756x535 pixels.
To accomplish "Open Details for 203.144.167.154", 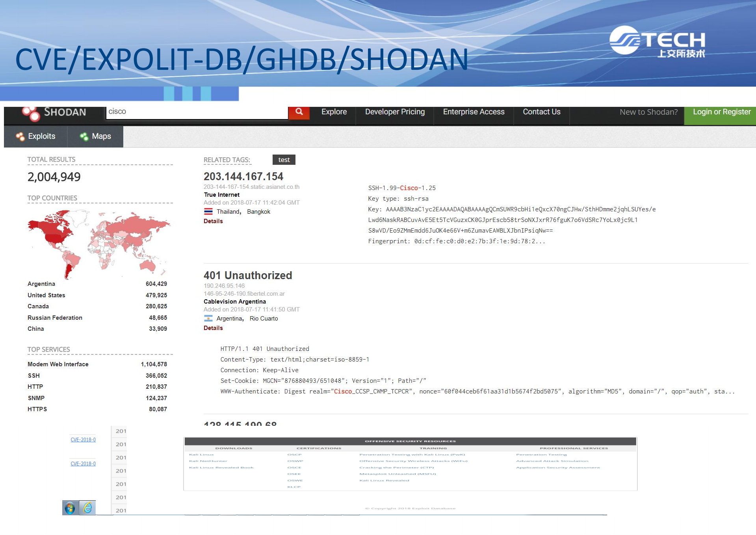I will 213,221.
